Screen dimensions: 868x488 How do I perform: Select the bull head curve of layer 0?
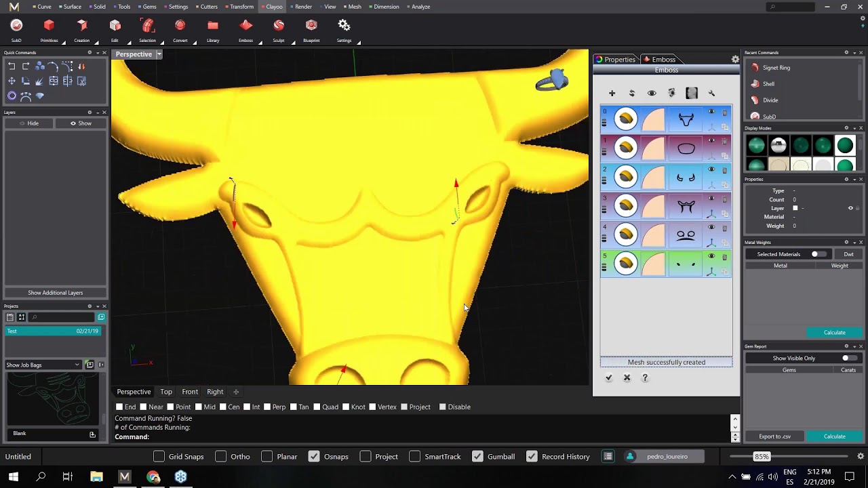tap(686, 120)
